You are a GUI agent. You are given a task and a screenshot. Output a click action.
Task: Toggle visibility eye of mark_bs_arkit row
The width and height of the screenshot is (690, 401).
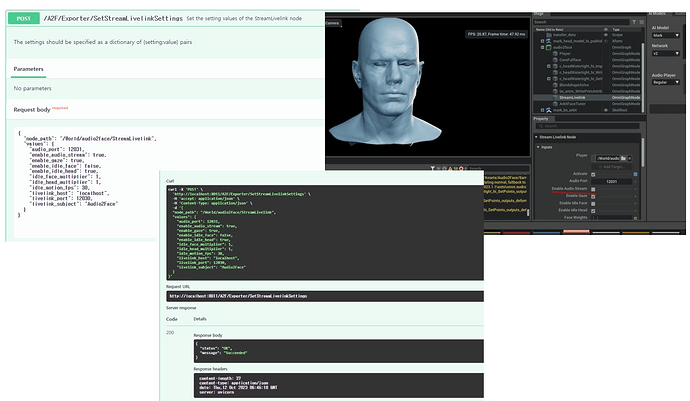pos(606,110)
